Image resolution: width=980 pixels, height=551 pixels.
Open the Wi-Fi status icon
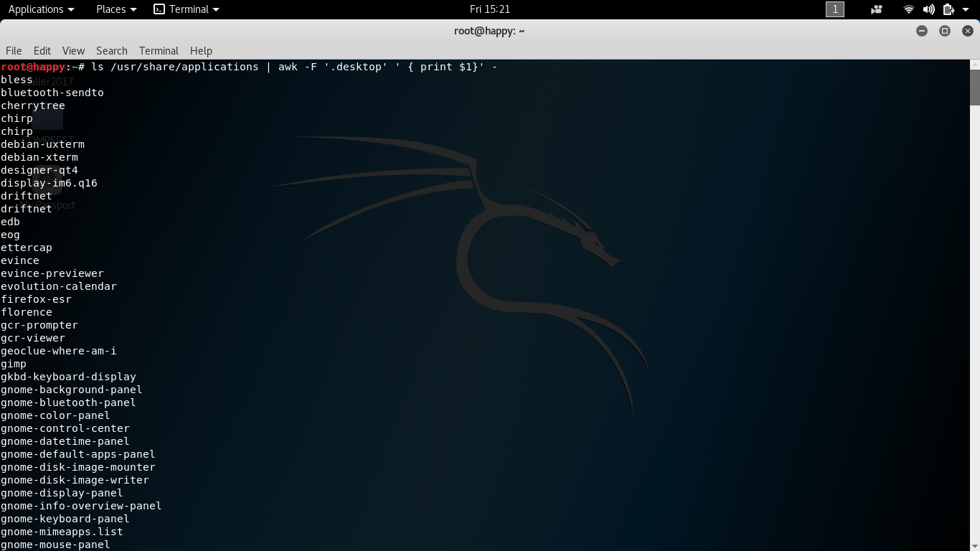point(909,9)
